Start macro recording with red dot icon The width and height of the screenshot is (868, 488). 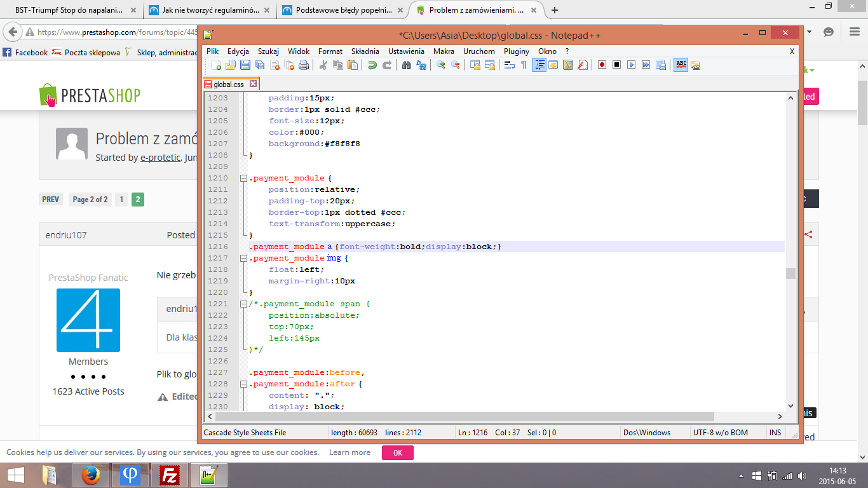pos(602,65)
